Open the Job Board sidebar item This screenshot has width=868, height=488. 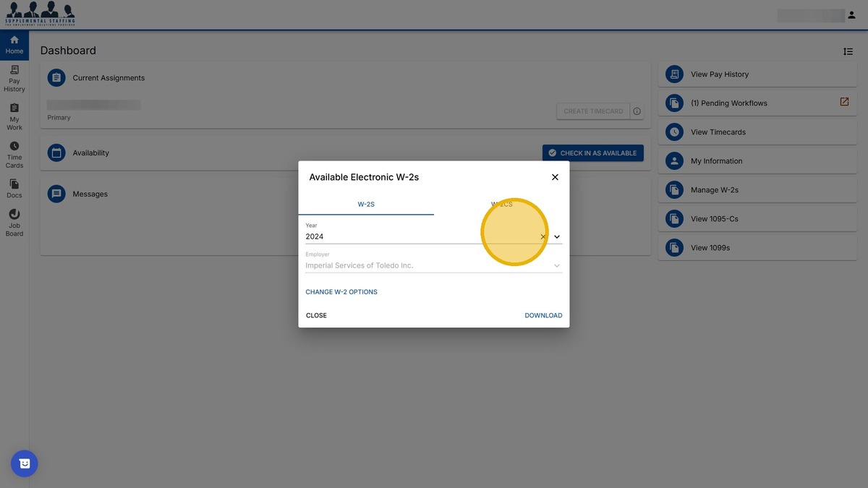14,223
